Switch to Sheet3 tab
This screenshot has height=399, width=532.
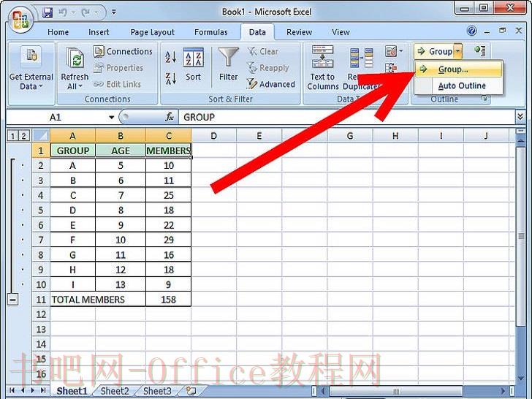(x=157, y=391)
